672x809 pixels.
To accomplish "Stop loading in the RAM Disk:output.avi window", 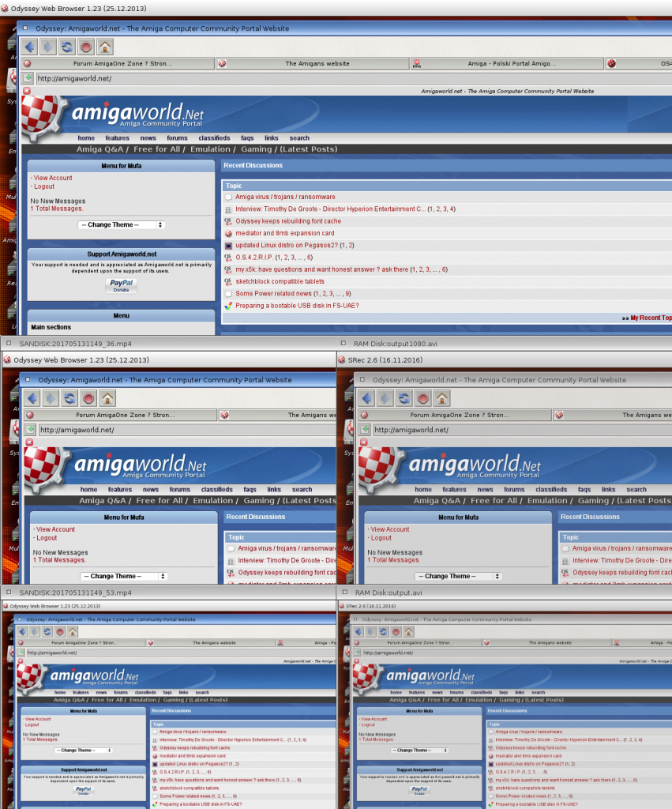I will tap(396, 631).
